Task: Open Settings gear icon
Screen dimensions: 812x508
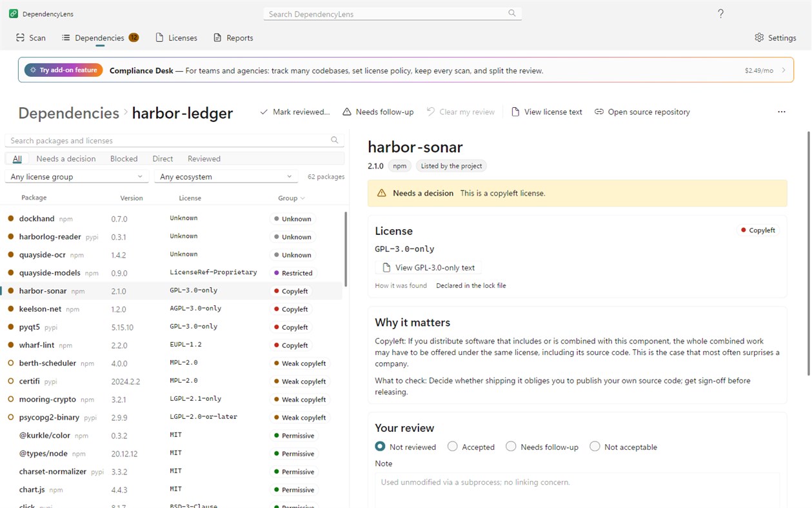Action: point(759,37)
